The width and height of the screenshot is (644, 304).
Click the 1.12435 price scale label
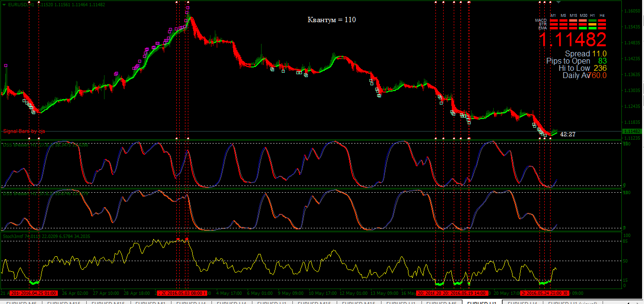(632, 106)
